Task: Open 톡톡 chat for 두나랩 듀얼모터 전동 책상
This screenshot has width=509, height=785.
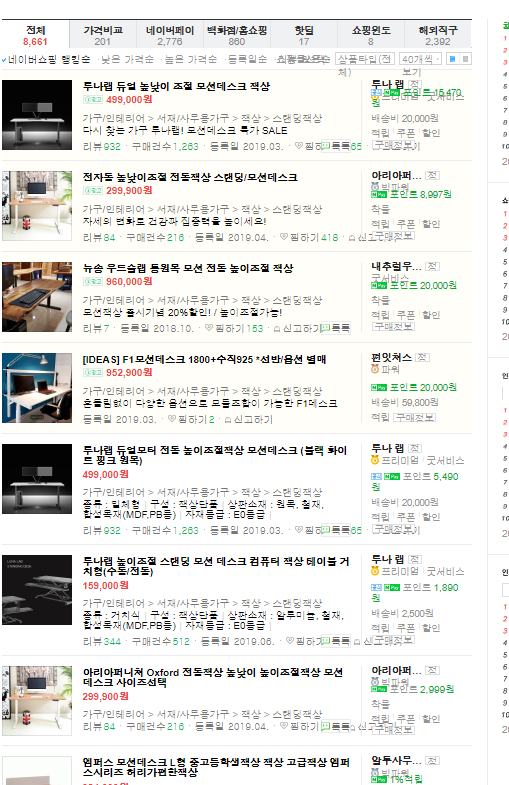Action: point(335,530)
